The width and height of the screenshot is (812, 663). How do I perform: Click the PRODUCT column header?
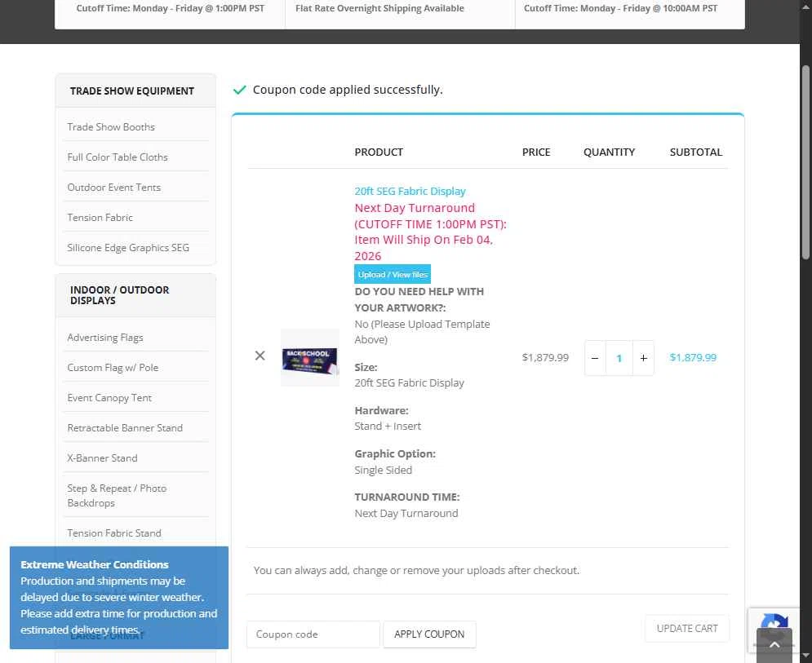tap(379, 152)
